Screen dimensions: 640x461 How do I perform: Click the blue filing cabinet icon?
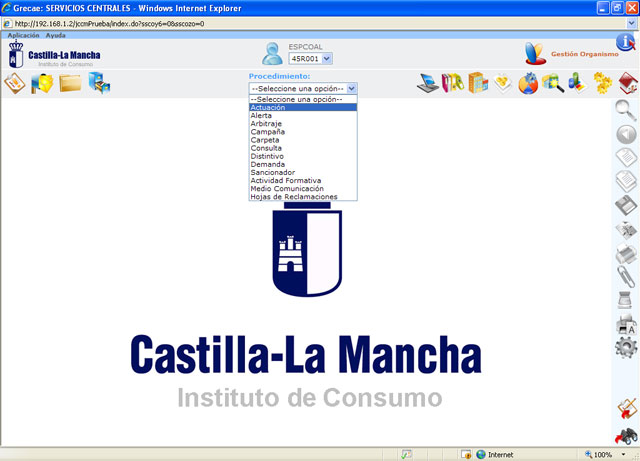[x=99, y=83]
